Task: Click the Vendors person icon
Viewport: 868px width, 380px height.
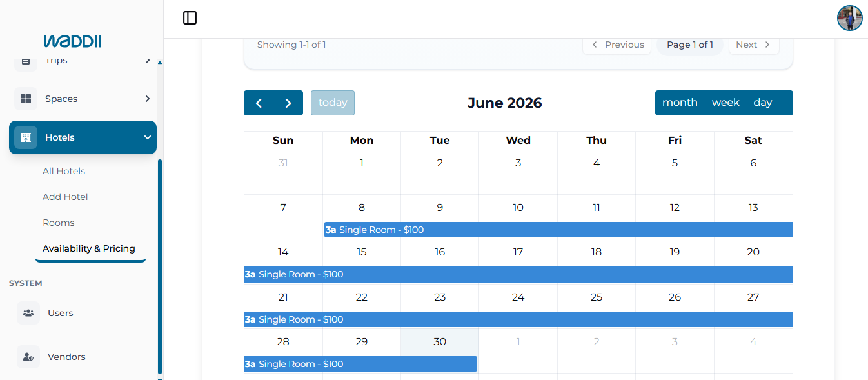Action: [x=28, y=357]
